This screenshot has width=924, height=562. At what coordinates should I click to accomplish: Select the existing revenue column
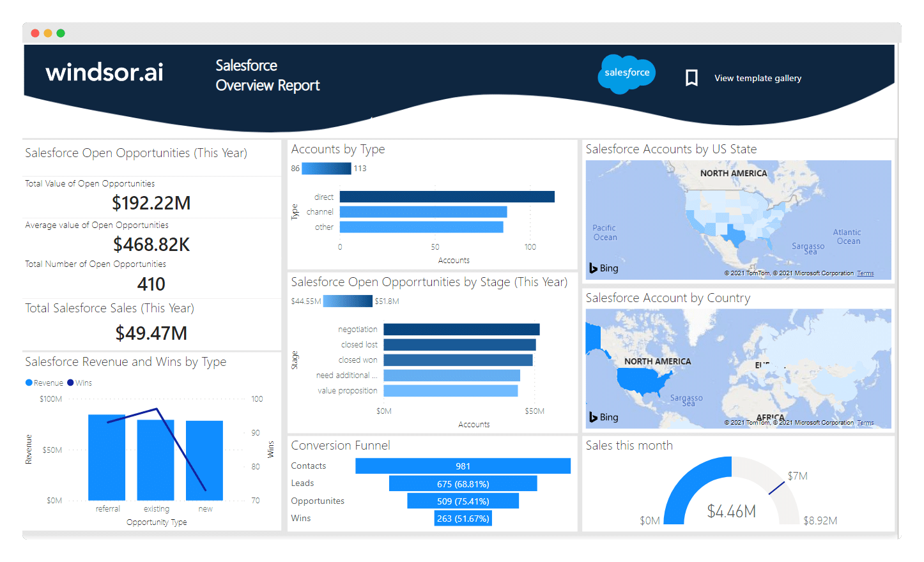click(156, 460)
